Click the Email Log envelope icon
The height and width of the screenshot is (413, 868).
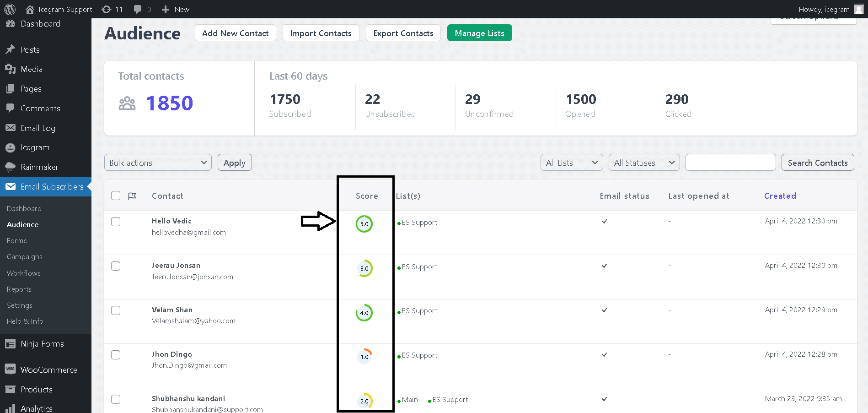coord(10,128)
